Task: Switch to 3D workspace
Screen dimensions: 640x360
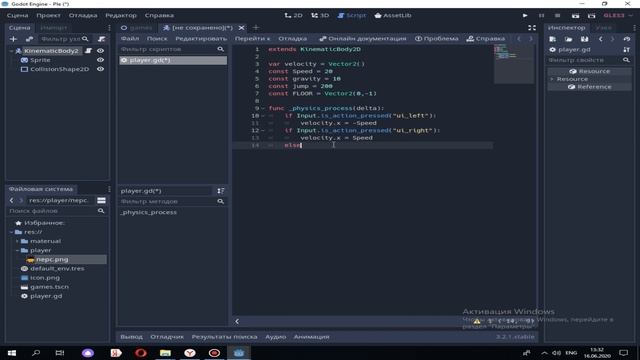Action: (x=320, y=15)
